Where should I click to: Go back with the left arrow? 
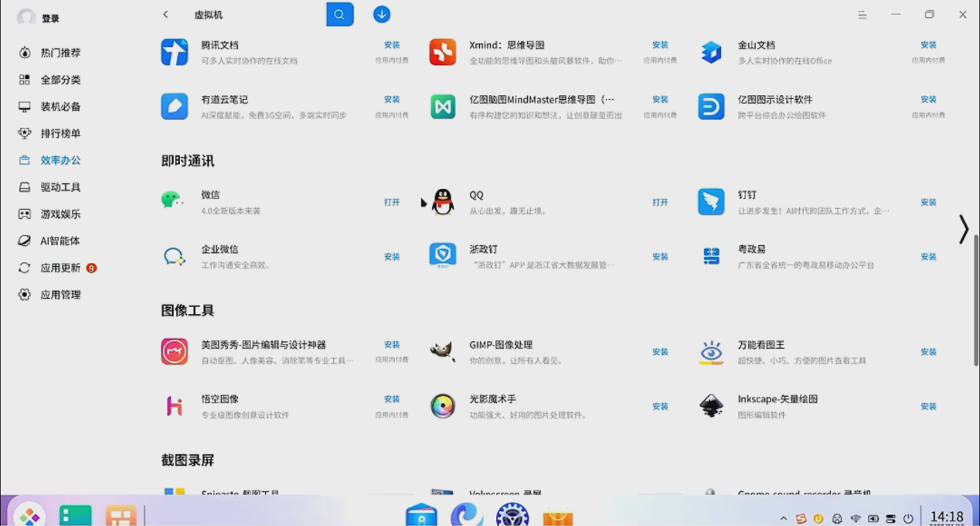165,15
